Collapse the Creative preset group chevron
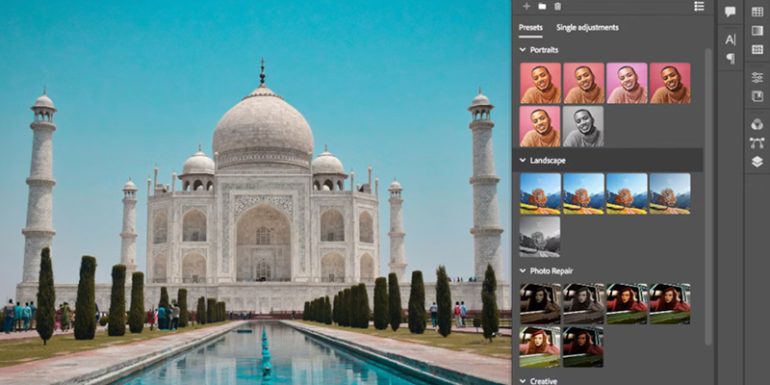Viewport: 770px width, 385px height. click(522, 381)
